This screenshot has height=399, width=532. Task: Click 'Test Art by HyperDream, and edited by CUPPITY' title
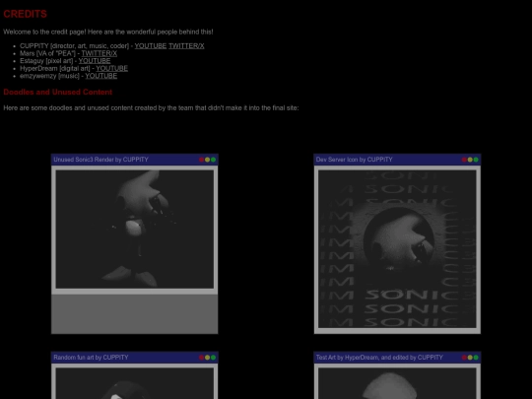(x=379, y=358)
